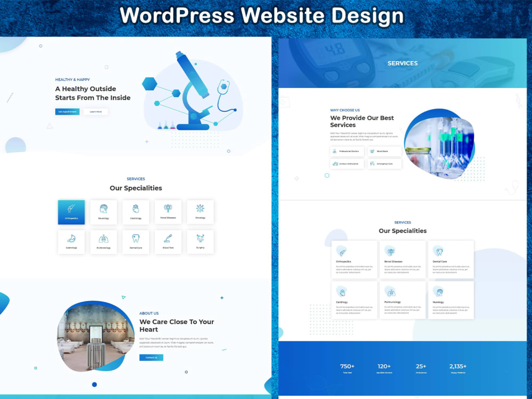Select the Emergency Care service icon
Image resolution: width=532 pixels, height=399 pixels.
point(372,164)
